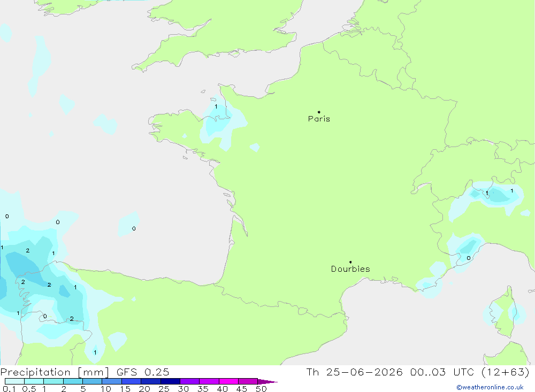
Task: Click the 50 mm legend arrow tip
Action: pyautogui.click(x=267, y=381)
